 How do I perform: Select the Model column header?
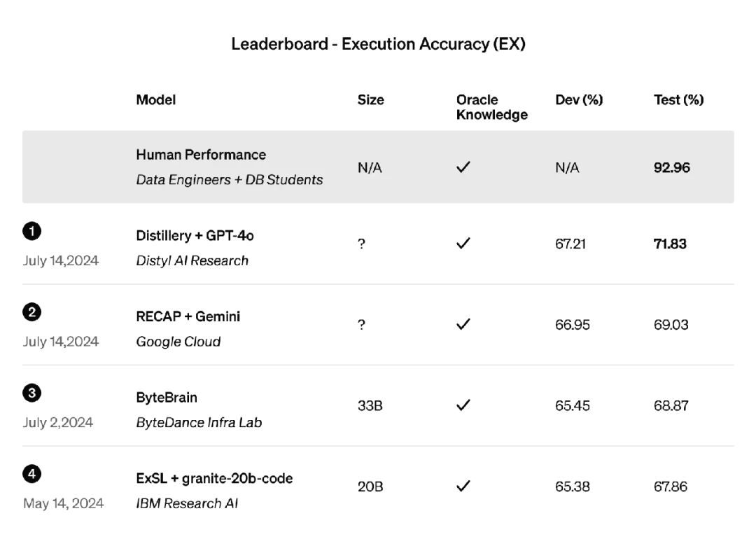[156, 99]
